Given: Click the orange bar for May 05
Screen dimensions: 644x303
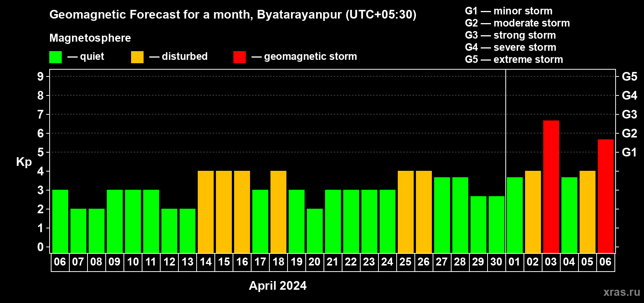Looking at the screenshot, I should pos(588,212).
